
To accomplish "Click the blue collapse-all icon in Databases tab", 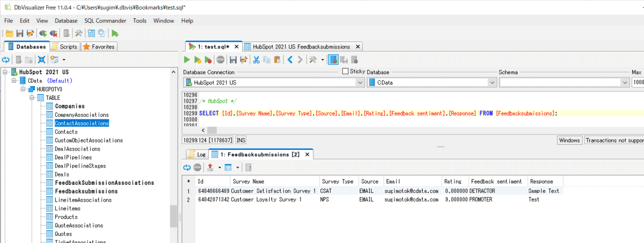I will (x=42, y=59).
